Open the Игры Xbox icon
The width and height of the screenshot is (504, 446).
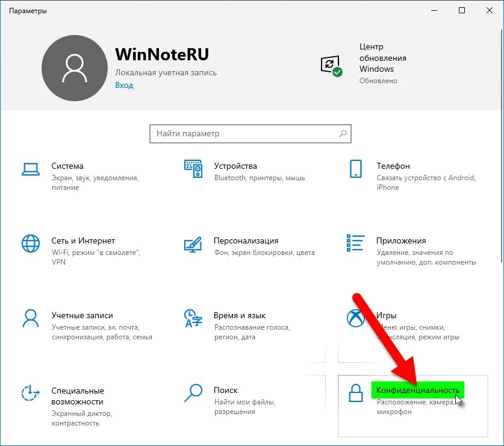[355, 318]
